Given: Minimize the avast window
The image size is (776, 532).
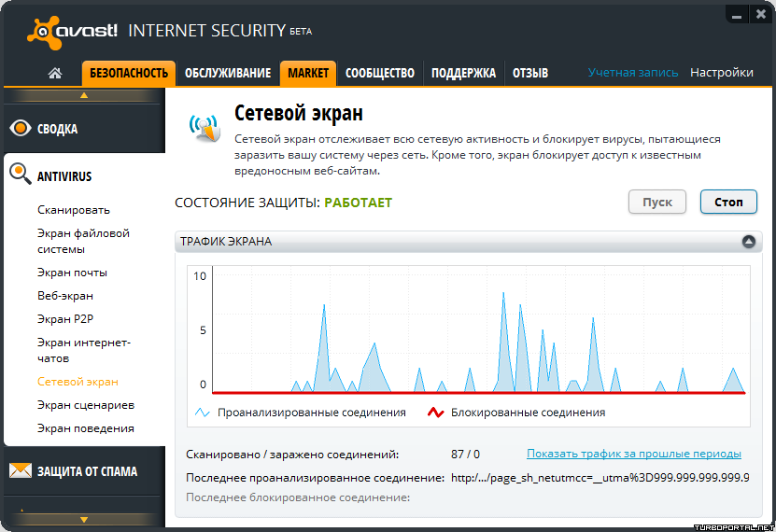Looking at the screenshot, I should click(737, 15).
